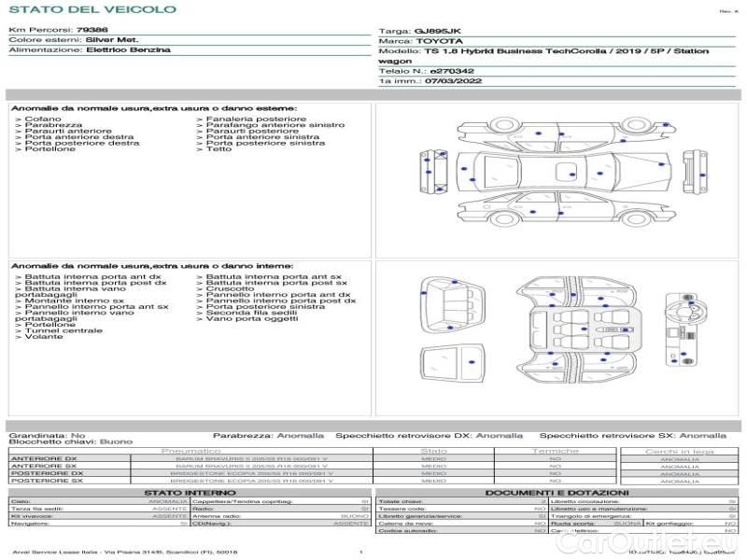
Task: Click the Elettrico Benzina fuel value
Action: point(128,49)
